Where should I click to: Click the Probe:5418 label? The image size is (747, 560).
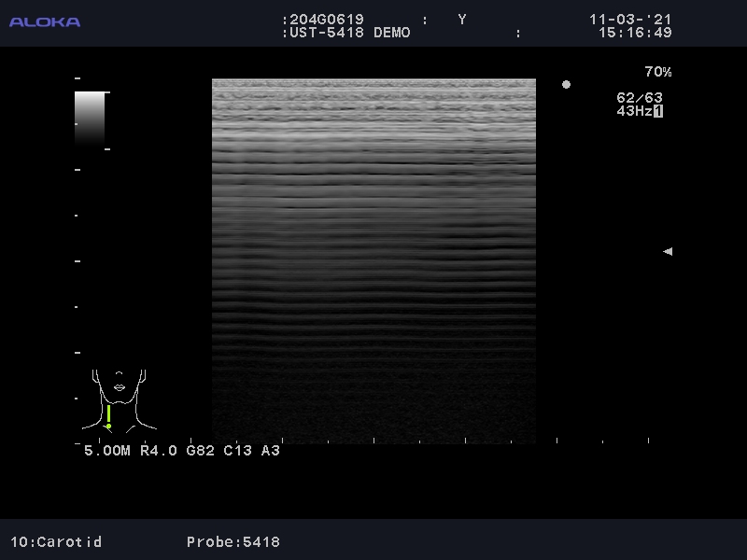click(x=233, y=541)
